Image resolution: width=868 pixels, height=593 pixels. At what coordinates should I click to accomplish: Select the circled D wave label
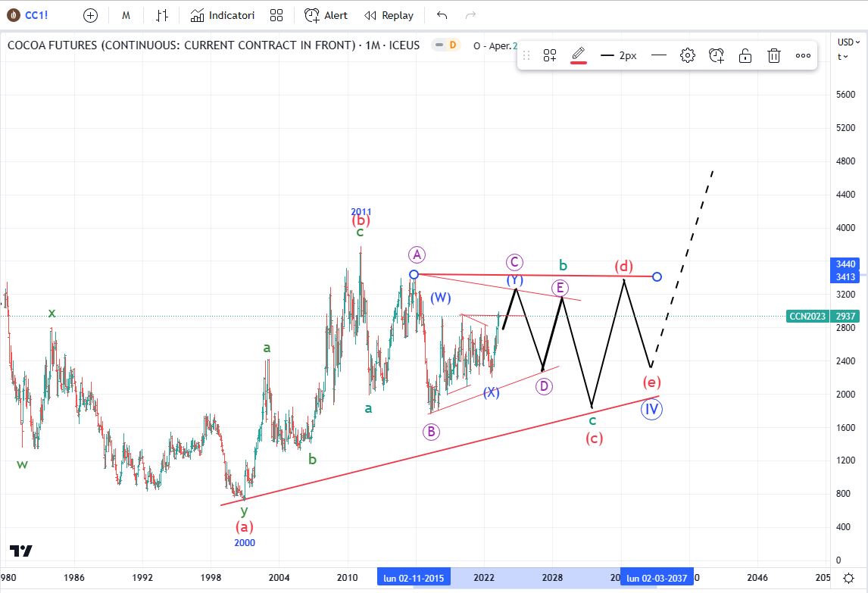tap(544, 386)
